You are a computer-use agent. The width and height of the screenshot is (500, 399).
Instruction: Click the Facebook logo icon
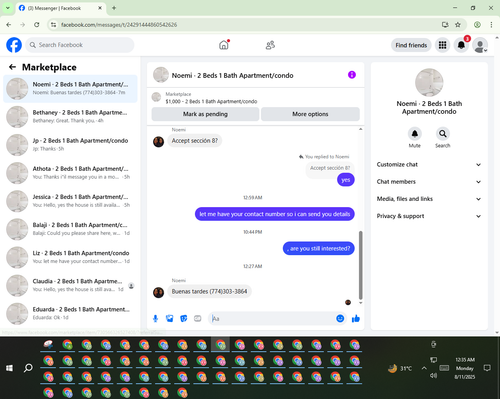coord(14,45)
